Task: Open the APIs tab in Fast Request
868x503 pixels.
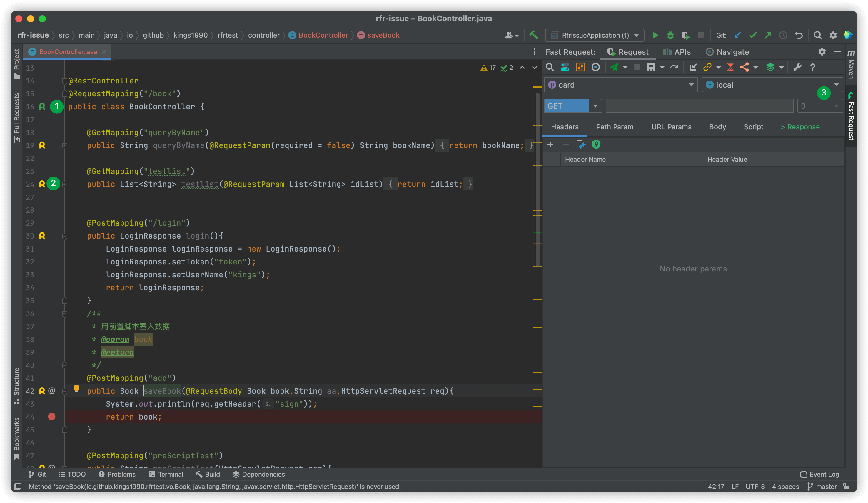Action: [677, 52]
